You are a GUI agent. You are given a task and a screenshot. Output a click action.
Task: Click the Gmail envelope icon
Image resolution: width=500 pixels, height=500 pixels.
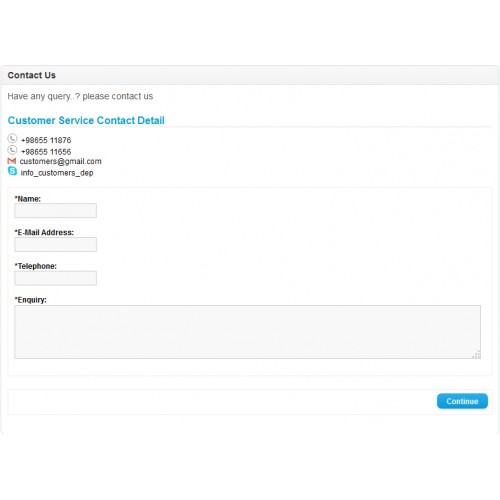click(12, 161)
